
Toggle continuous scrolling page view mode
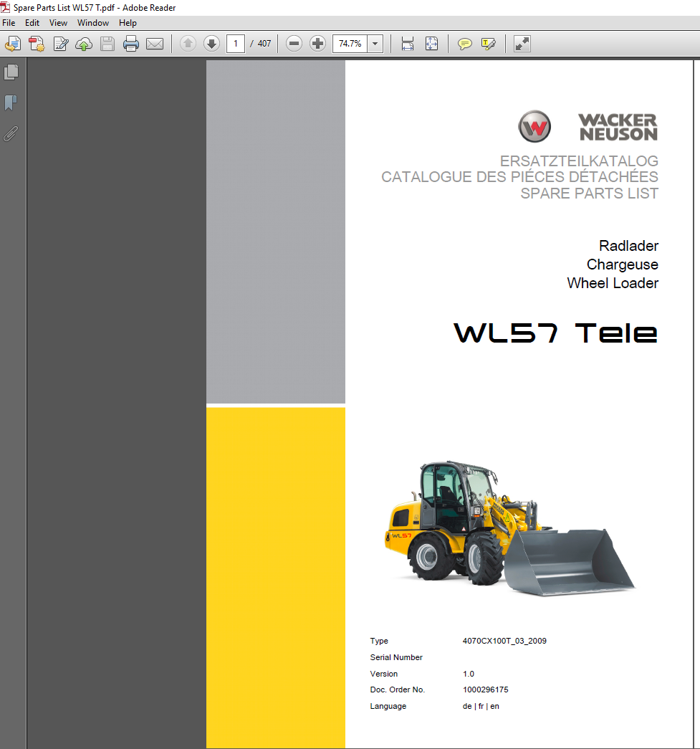click(x=407, y=44)
